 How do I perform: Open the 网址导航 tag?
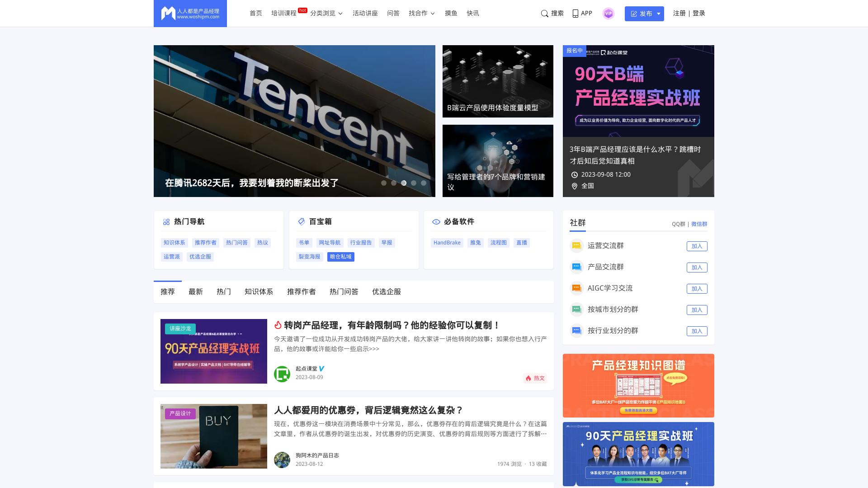tap(330, 243)
